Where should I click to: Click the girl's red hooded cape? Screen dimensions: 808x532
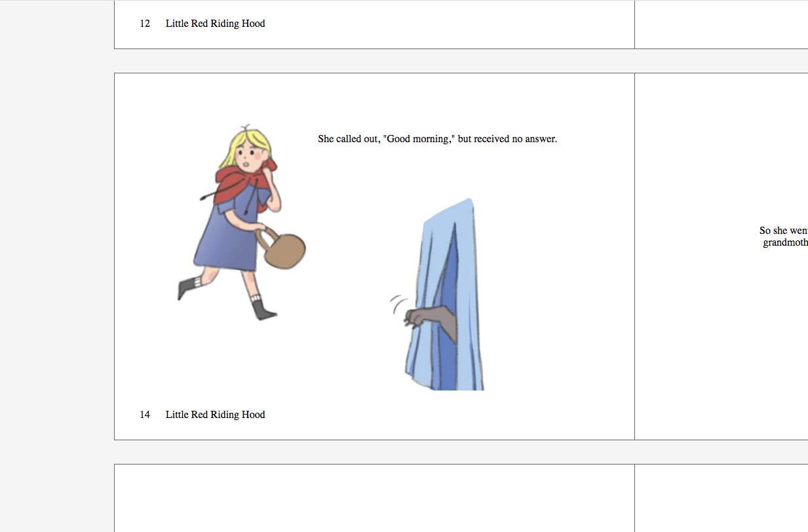coord(242,185)
